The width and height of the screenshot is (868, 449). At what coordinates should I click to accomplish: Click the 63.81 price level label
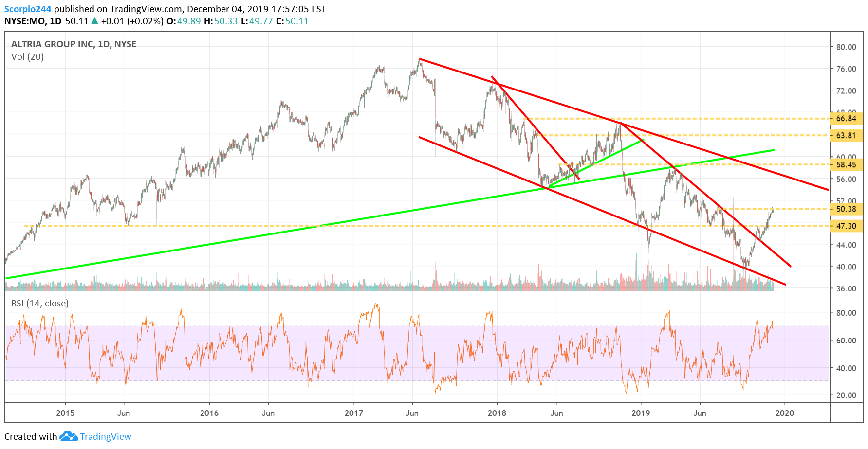[x=846, y=136]
